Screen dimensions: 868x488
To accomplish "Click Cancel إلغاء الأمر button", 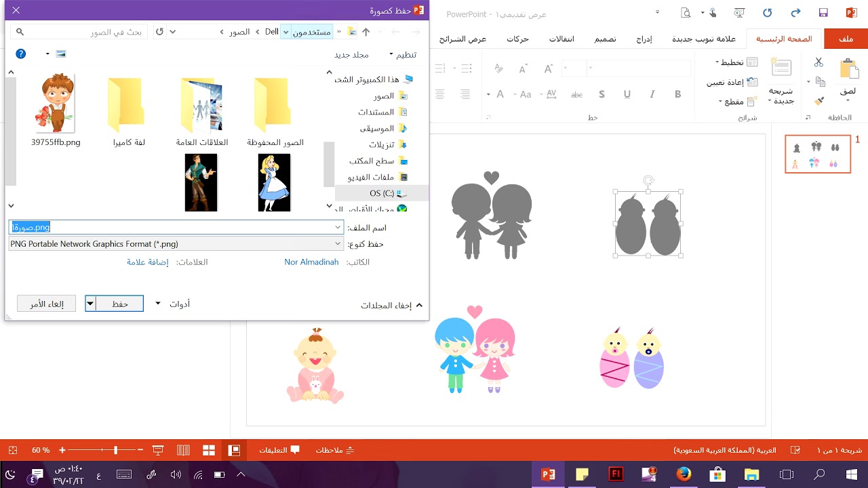I will 46,304.
